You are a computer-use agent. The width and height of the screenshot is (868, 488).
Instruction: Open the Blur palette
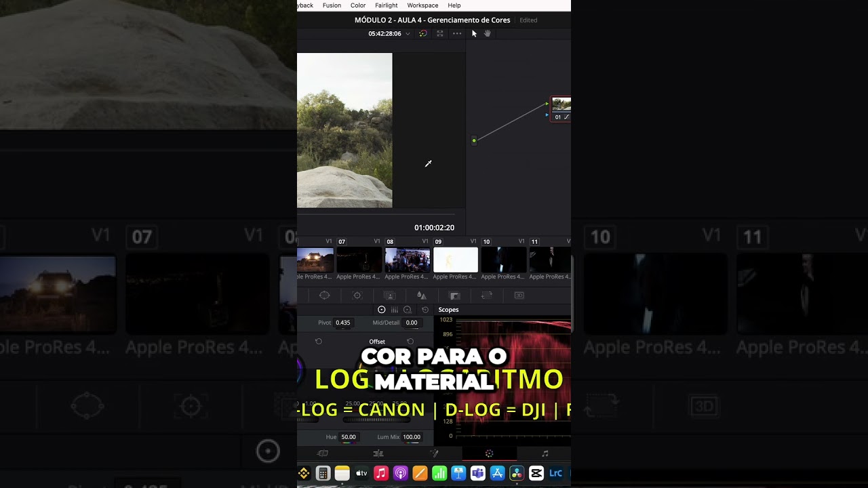[421, 296]
